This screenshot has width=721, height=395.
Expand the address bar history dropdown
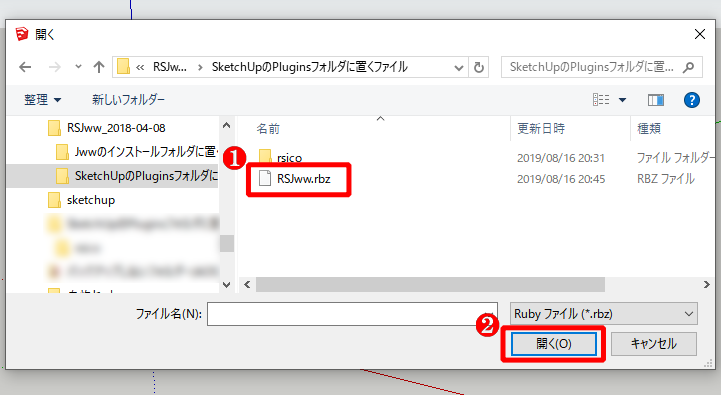[458, 68]
